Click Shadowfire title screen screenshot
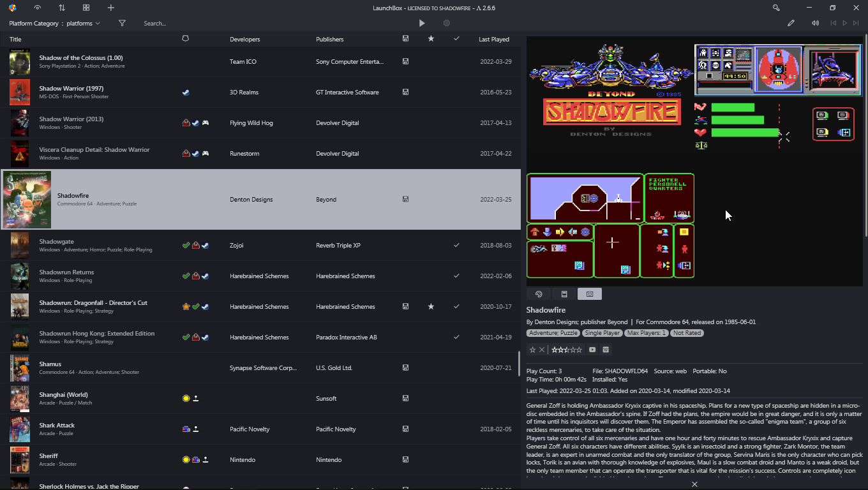Viewport: 868px width, 490px height. (x=610, y=91)
